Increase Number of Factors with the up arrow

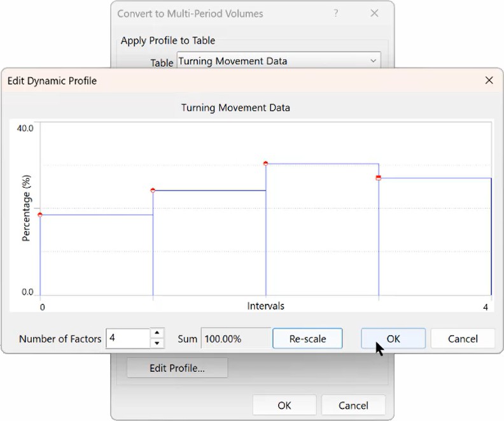157,333
